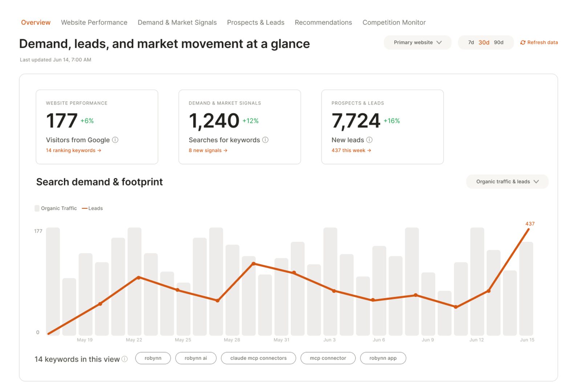Open info icon beside Searches for keywords
This screenshot has height=392, width=581.
[x=265, y=140]
